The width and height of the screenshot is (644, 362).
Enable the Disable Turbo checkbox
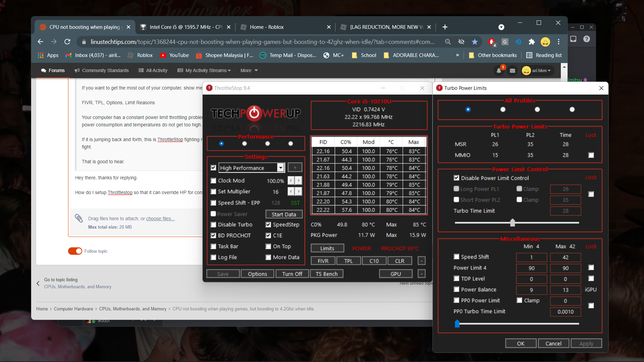point(213,225)
